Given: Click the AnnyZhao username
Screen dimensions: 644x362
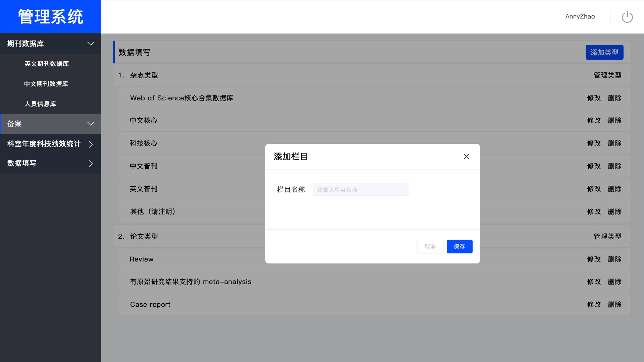Looking at the screenshot, I should coord(580,17).
